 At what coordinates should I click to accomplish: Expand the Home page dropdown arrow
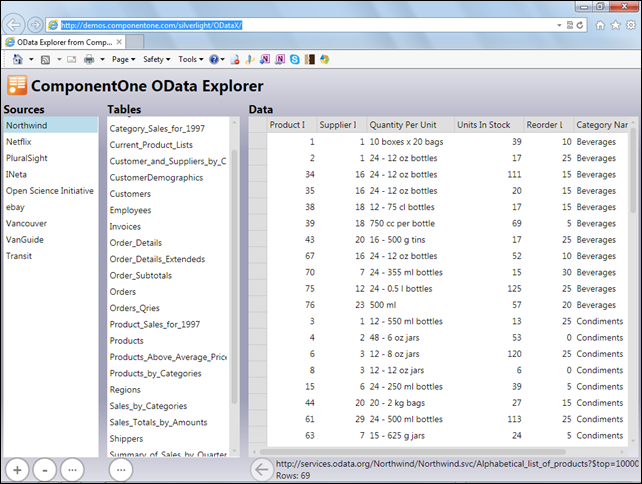click(31, 60)
